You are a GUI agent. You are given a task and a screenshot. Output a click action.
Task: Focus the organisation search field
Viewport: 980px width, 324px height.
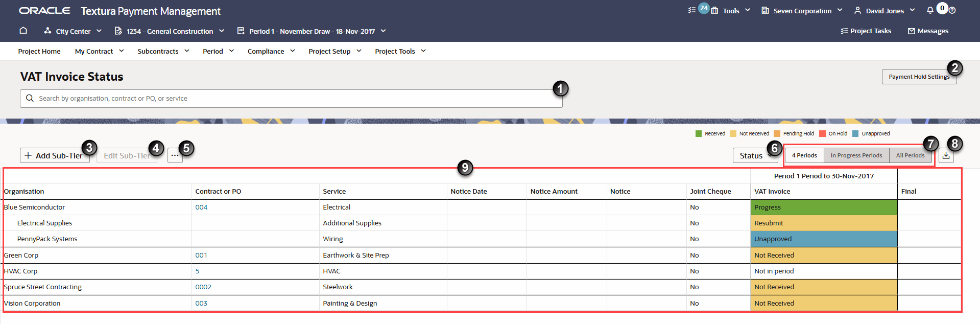pos(291,98)
